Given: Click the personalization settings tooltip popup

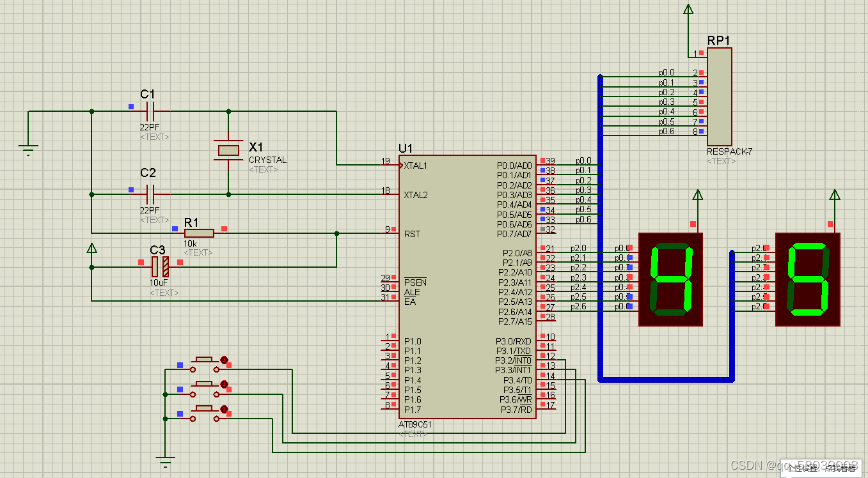Looking at the screenshot, I should tap(821, 468).
